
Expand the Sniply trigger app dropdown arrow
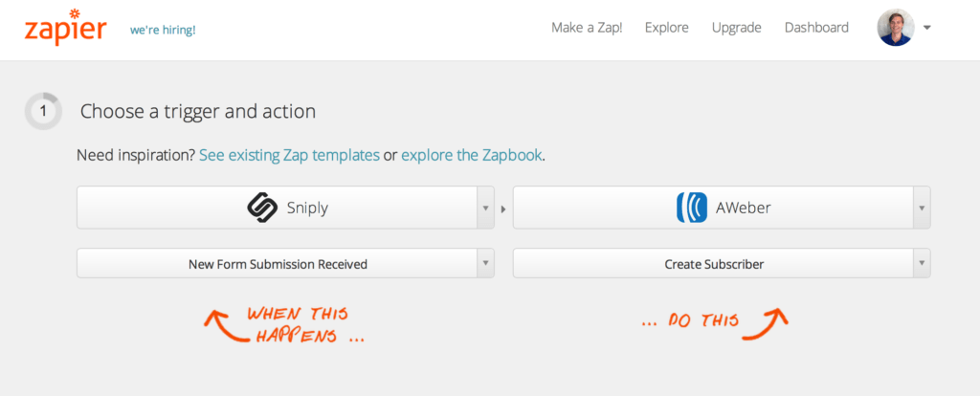485,208
